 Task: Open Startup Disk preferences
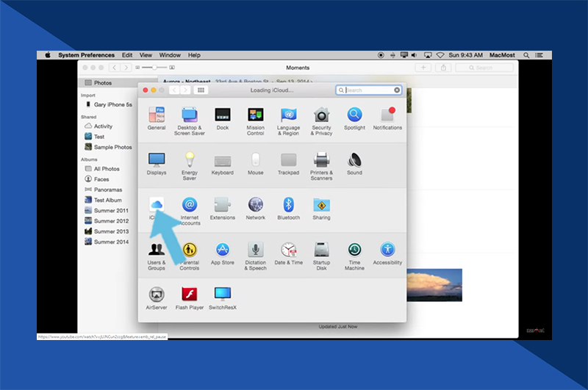pos(321,256)
